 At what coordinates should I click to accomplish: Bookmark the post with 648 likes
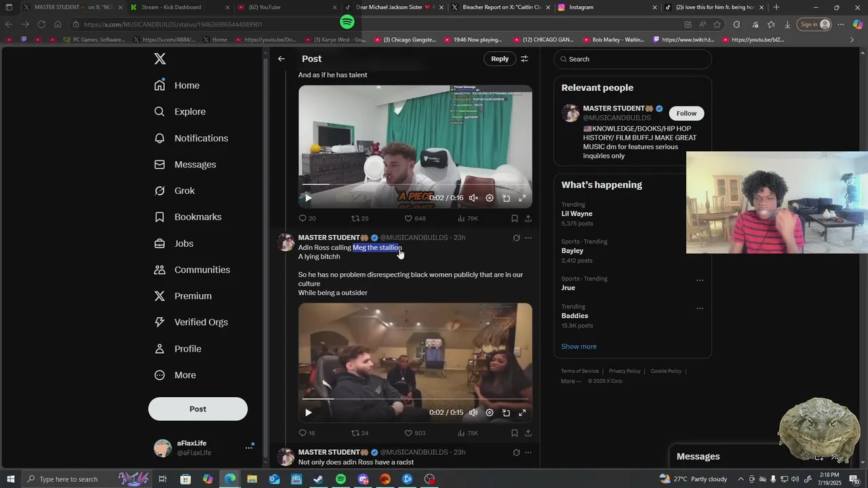tap(515, 218)
